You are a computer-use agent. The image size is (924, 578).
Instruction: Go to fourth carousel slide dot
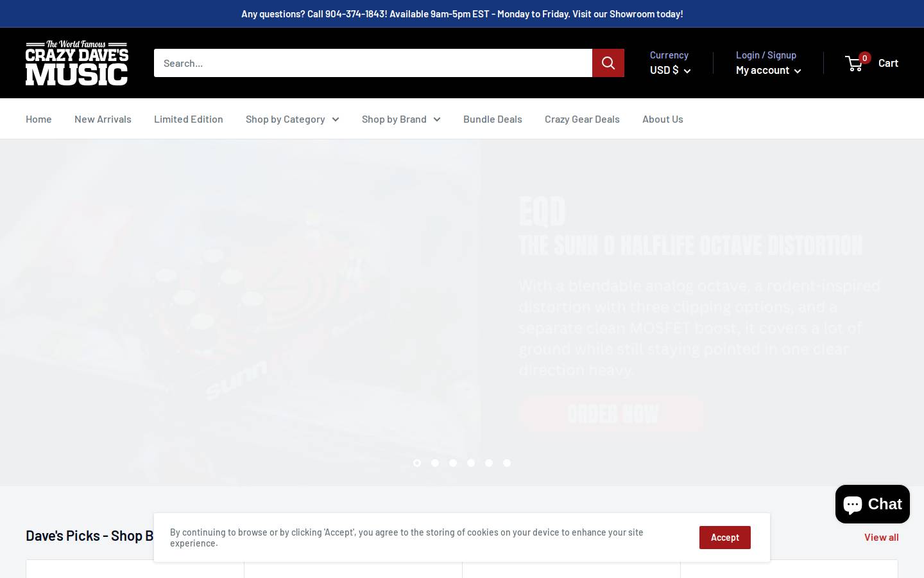(x=471, y=463)
